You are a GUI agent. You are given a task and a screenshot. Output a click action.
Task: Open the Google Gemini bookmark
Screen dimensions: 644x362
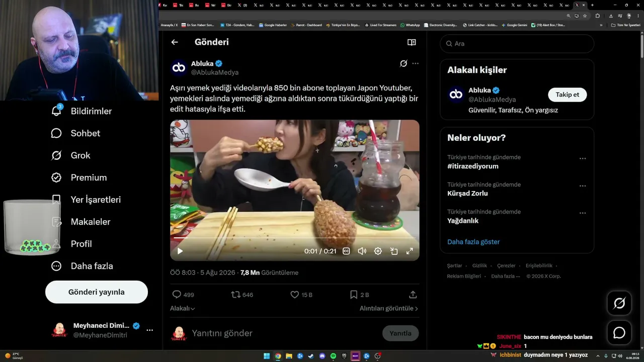click(514, 25)
